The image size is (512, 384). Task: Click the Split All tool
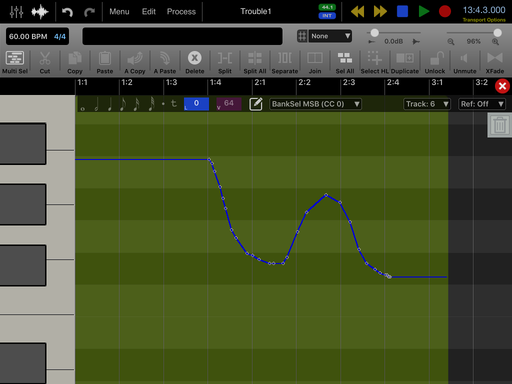pos(255,63)
